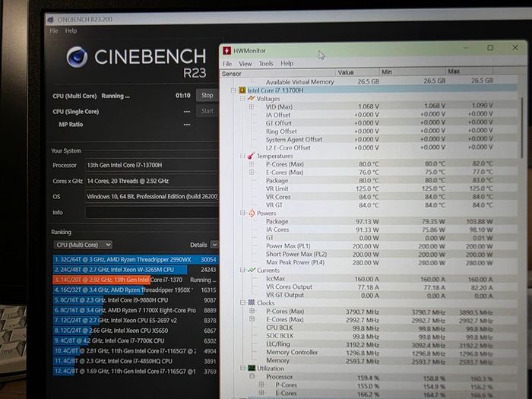Screen dimensions: 532x399
Task: Select the running 13th Gen i7 ranking entry
Action: [135, 280]
